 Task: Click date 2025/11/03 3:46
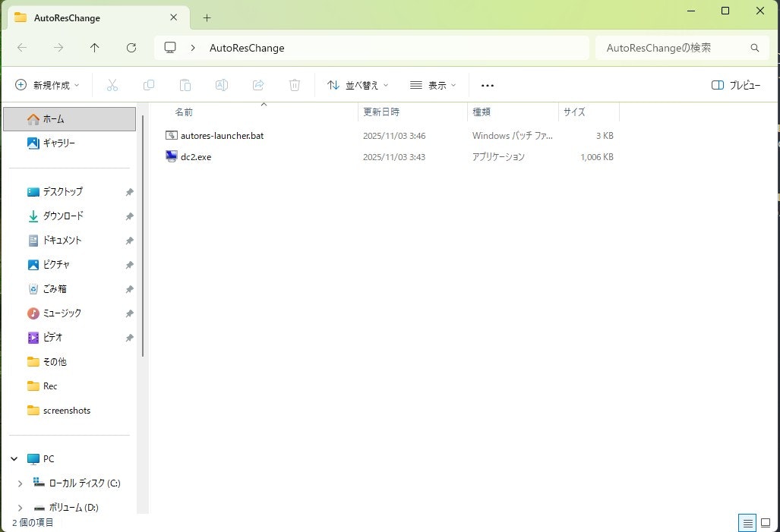394,136
